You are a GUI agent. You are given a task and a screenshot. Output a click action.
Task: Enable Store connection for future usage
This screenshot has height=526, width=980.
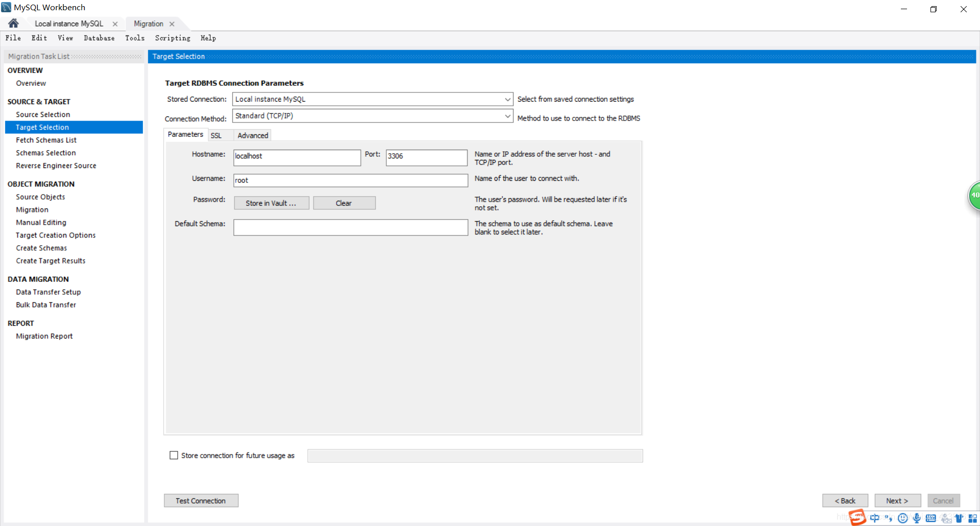[174, 455]
